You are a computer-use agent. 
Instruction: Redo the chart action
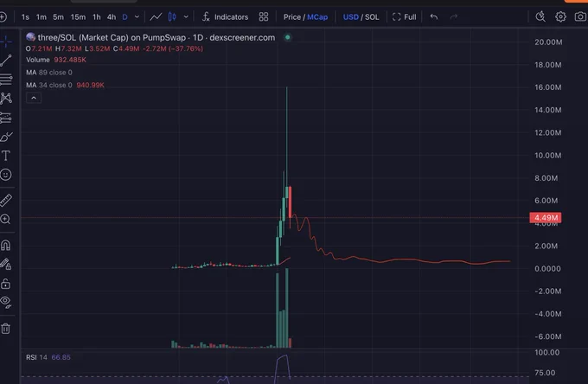point(454,17)
